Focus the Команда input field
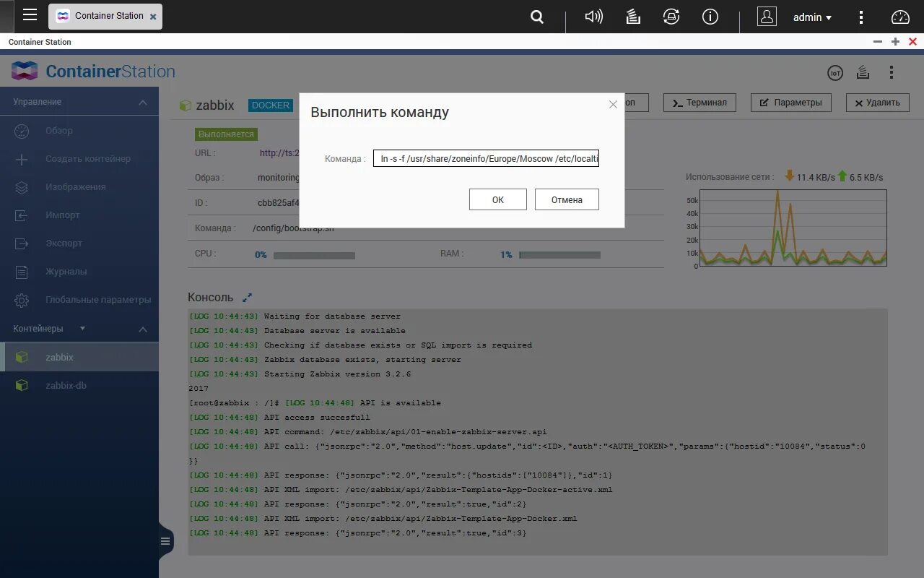Screen dimensions: 924x578 [x=486, y=158]
